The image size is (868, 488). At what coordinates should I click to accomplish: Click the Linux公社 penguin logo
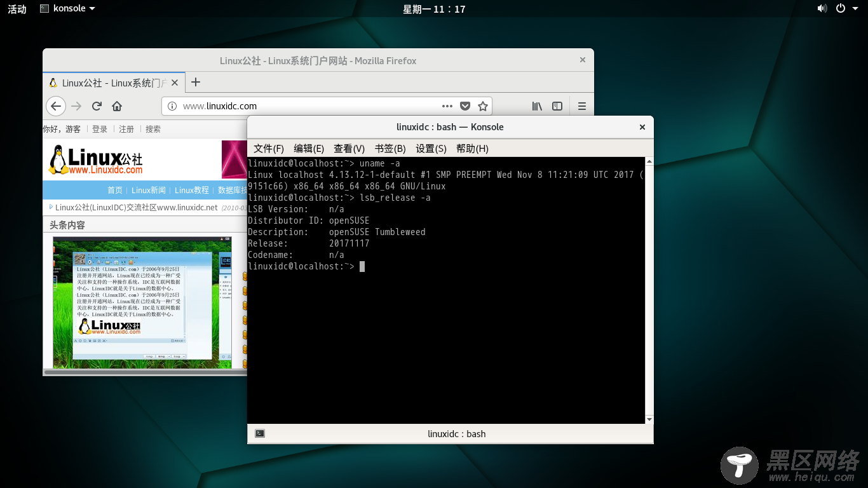(96, 159)
